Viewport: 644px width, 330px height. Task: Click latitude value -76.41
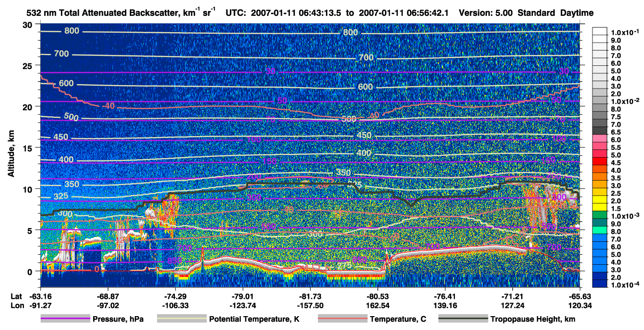pyautogui.click(x=445, y=297)
